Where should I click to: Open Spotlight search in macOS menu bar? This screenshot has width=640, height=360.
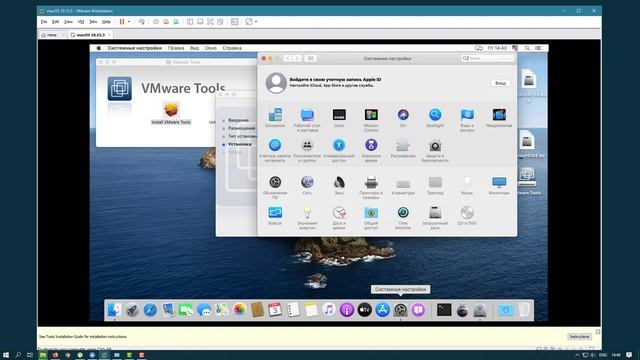[x=527, y=48]
